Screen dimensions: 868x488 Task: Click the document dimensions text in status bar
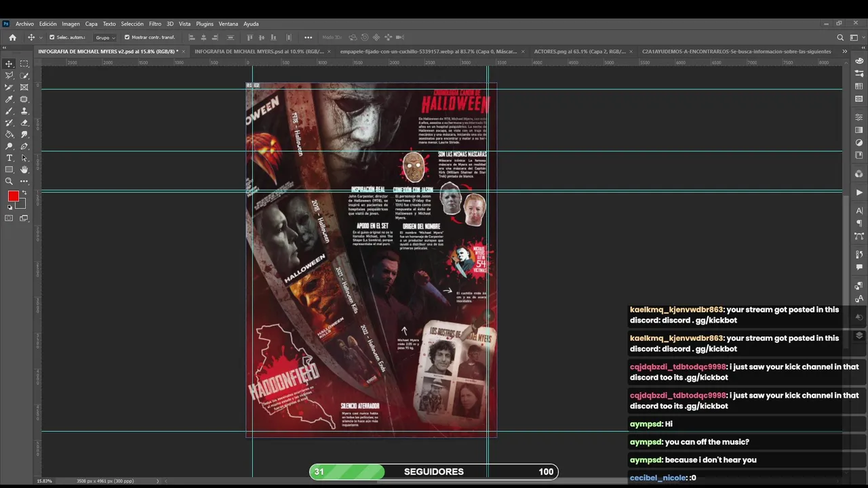tap(105, 481)
